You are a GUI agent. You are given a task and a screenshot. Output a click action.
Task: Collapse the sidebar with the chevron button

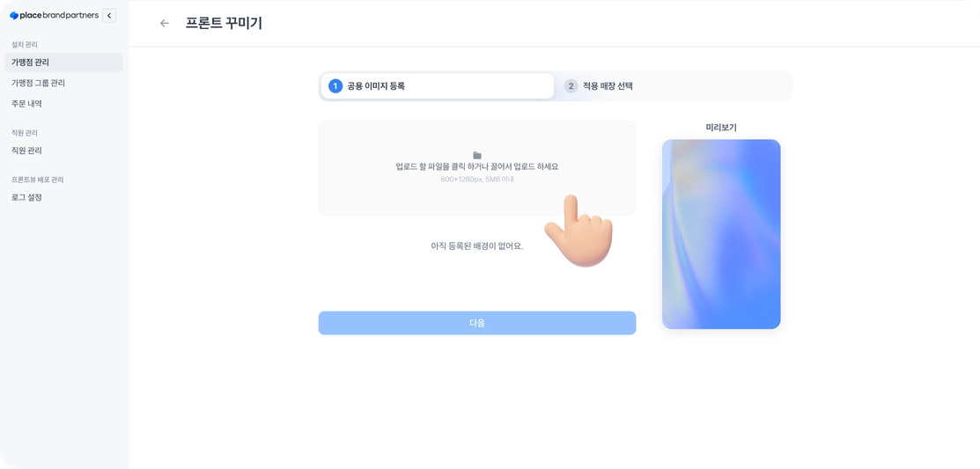tap(109, 16)
